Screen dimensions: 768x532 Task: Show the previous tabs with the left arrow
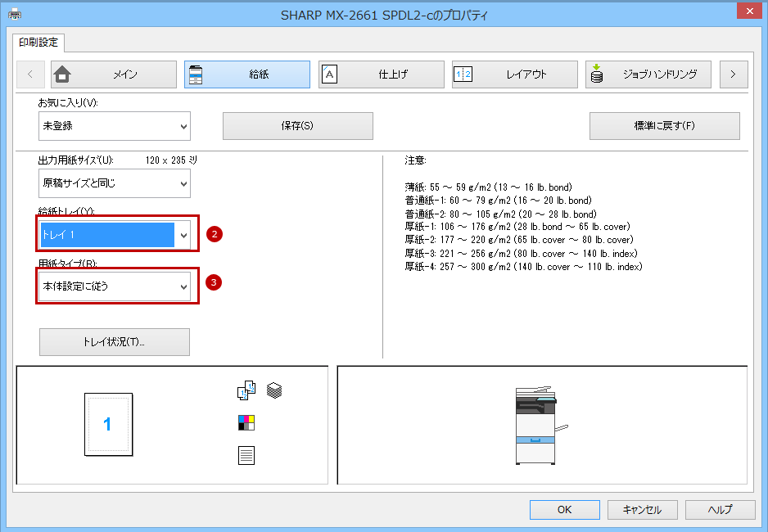pos(30,74)
